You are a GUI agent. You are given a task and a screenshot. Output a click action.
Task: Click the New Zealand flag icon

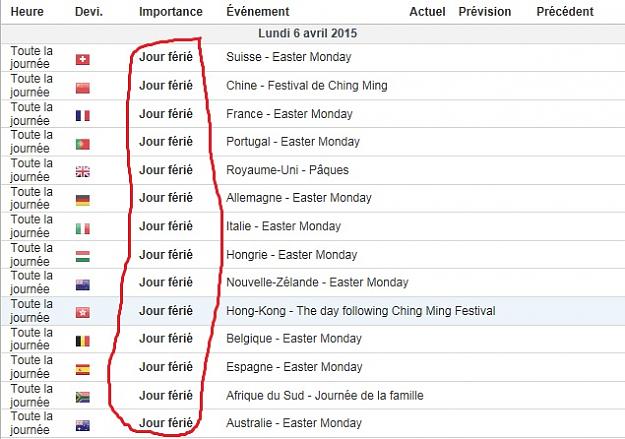83,285
